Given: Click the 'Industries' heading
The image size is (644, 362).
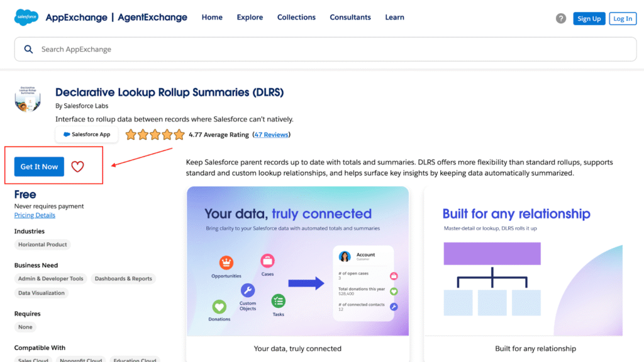Looking at the screenshot, I should pyautogui.click(x=29, y=231).
